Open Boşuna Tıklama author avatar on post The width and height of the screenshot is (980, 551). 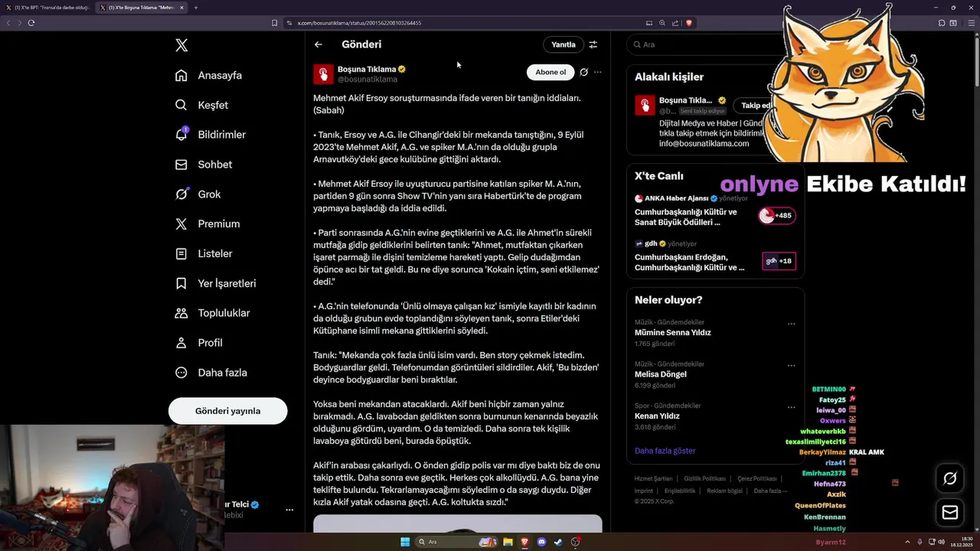click(x=323, y=73)
